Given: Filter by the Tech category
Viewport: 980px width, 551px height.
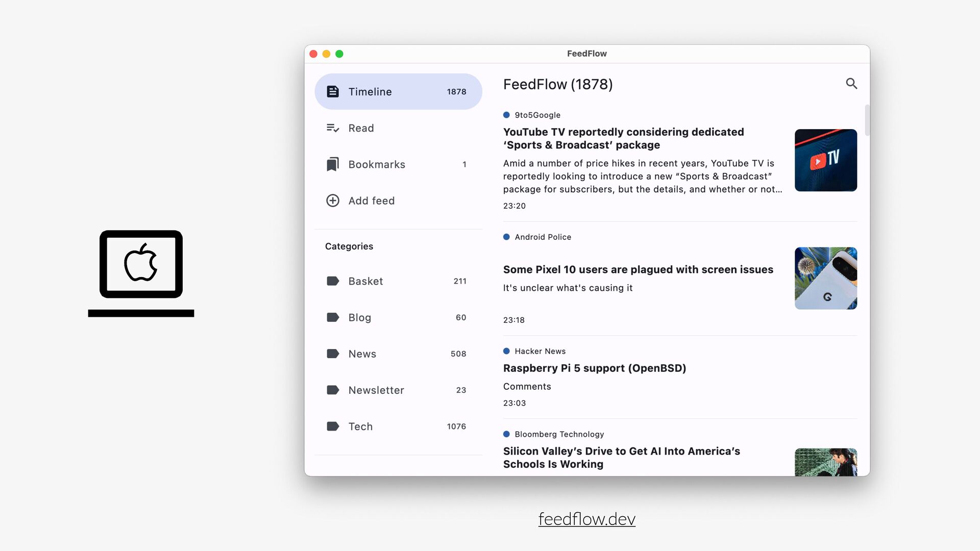Looking at the screenshot, I should 360,427.
